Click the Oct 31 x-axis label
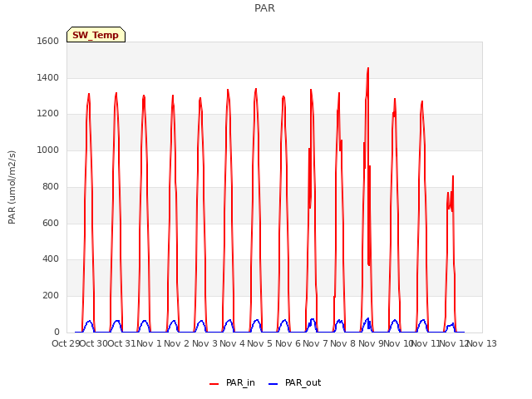Image resolution: width=532 pixels, height=399 pixels. (x=121, y=343)
